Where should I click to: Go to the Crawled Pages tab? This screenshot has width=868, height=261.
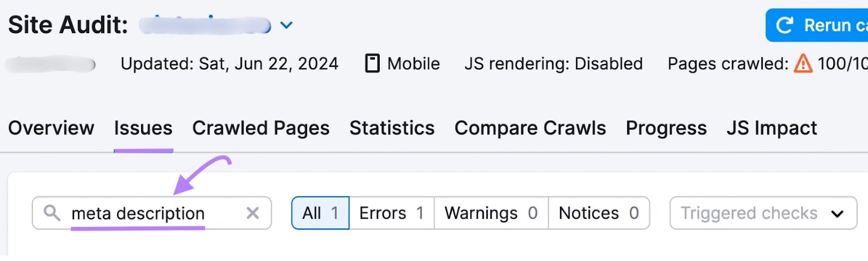[x=261, y=128]
